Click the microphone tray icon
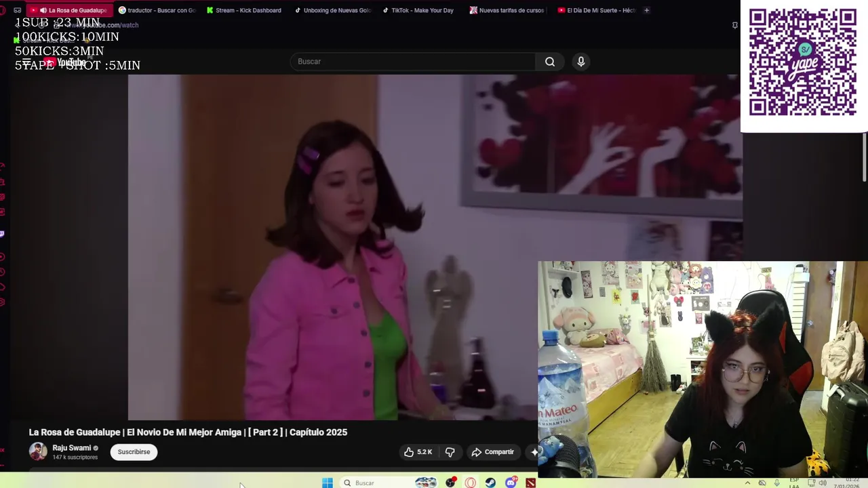868x488 pixels. tap(777, 483)
